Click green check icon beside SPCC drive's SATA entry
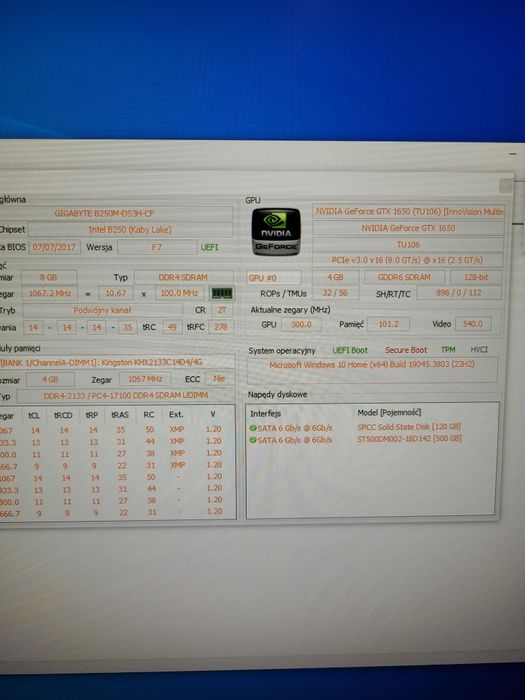 click(x=253, y=428)
